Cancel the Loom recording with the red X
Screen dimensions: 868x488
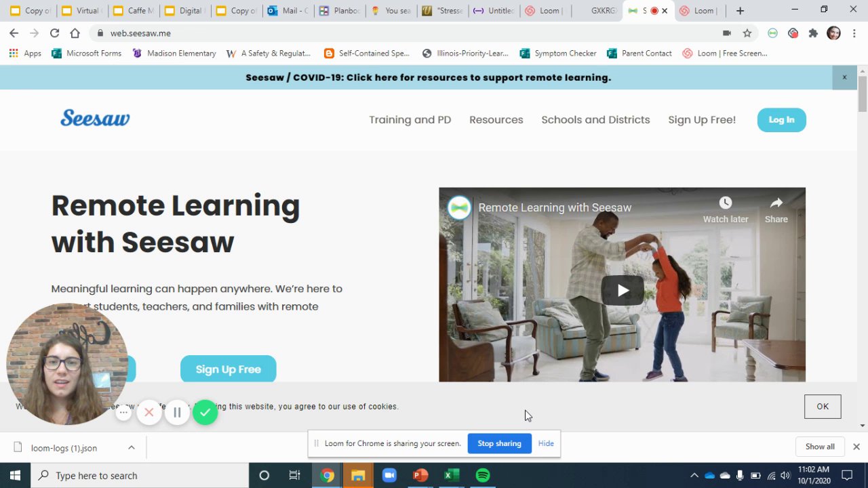pyautogui.click(x=149, y=412)
